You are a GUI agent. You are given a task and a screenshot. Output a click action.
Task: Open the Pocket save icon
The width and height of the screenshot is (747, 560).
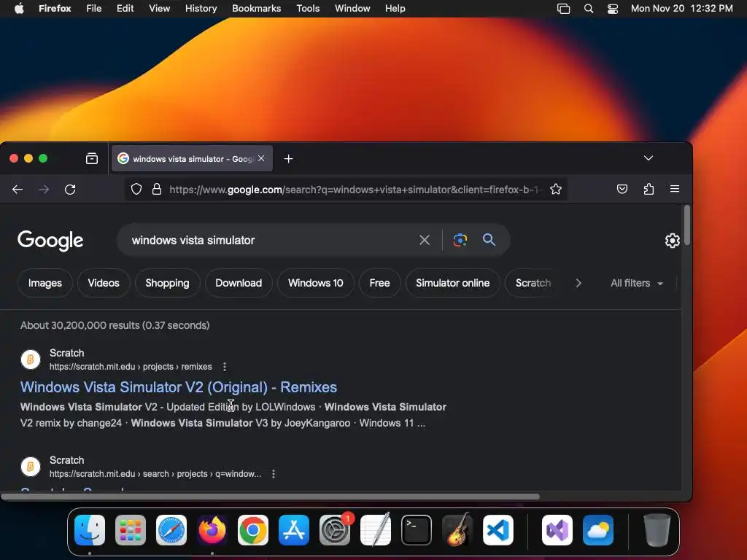(x=622, y=189)
